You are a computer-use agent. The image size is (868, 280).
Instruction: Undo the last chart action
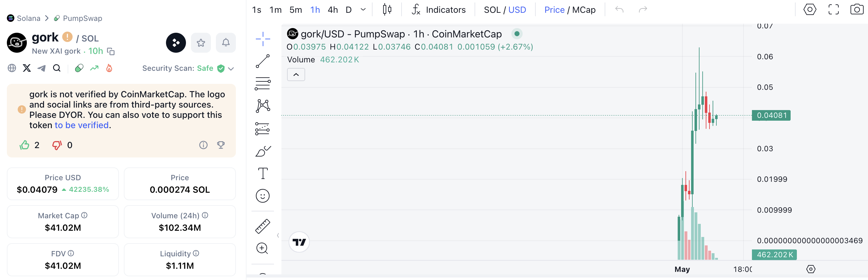click(x=619, y=9)
